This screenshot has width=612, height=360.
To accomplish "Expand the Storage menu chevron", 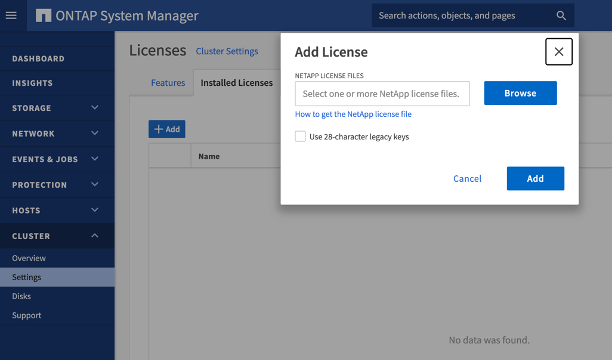I will coord(94,107).
